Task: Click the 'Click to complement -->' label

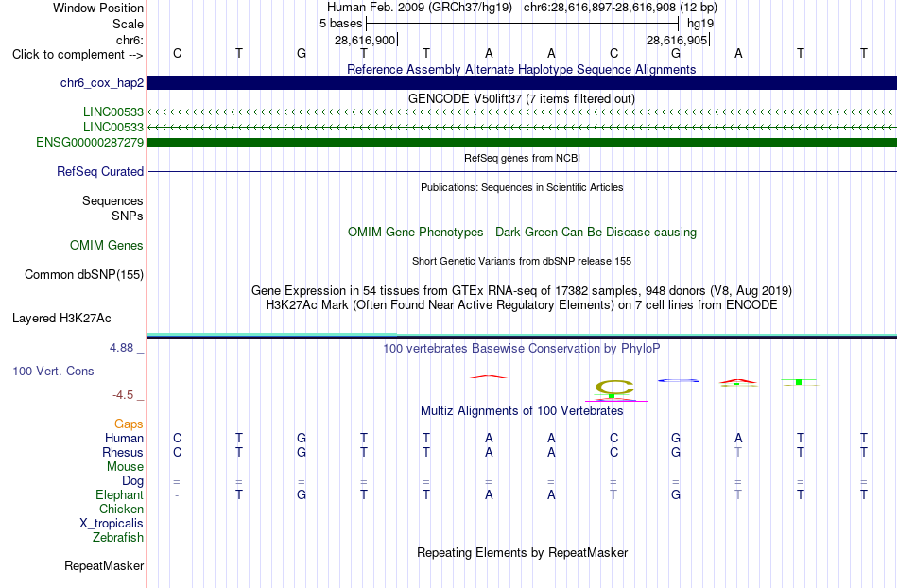Action: tap(78, 55)
